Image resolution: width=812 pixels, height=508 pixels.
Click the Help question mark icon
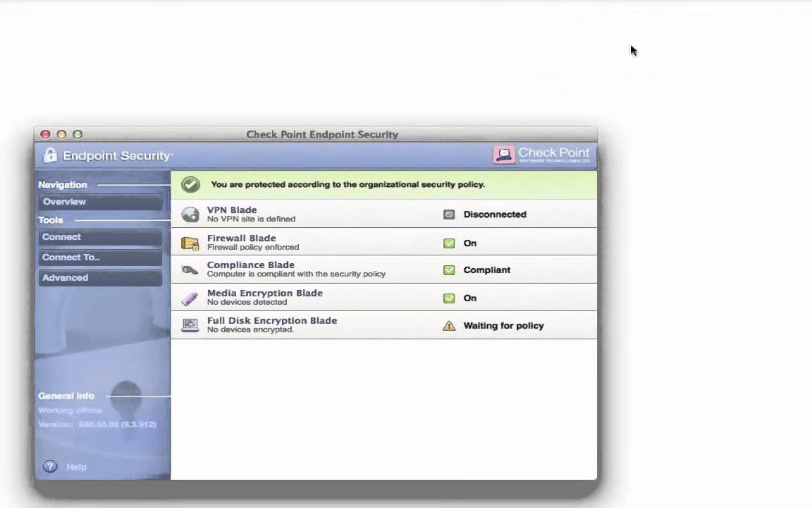[50, 466]
